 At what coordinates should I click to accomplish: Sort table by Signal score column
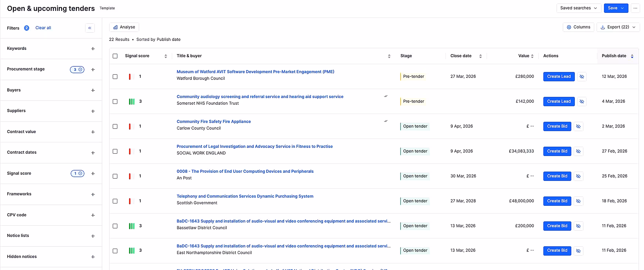166,56
